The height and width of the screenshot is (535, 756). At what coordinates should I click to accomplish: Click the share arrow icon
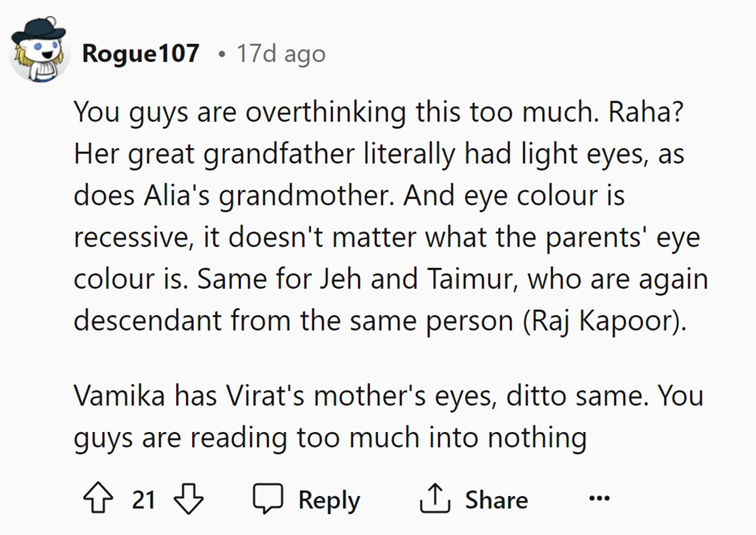(x=434, y=499)
